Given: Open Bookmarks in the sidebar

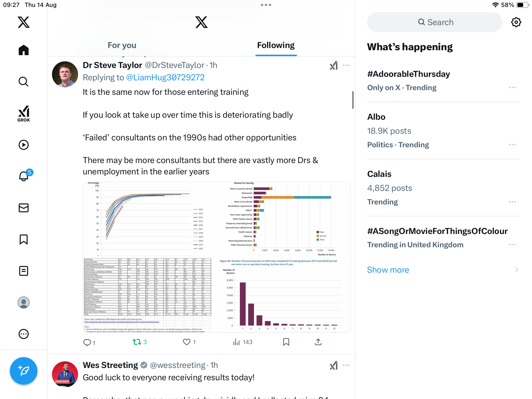Looking at the screenshot, I should (x=24, y=239).
